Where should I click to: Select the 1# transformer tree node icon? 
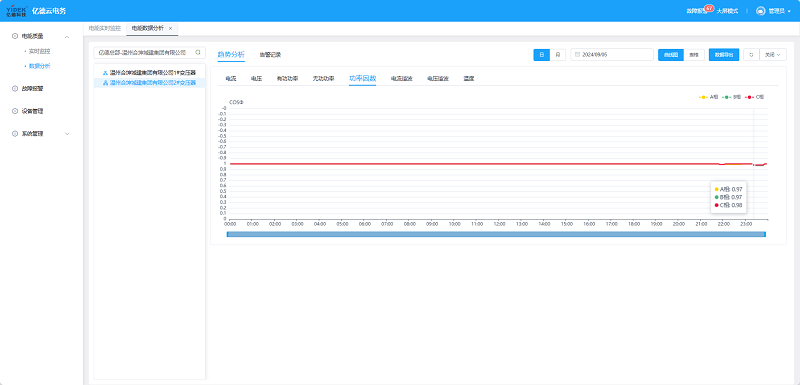(105, 72)
